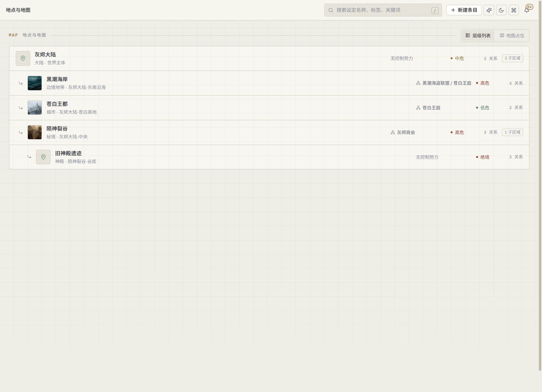
Task: Open the 灰烬大陆 entry title
Action: pyautogui.click(x=45, y=54)
